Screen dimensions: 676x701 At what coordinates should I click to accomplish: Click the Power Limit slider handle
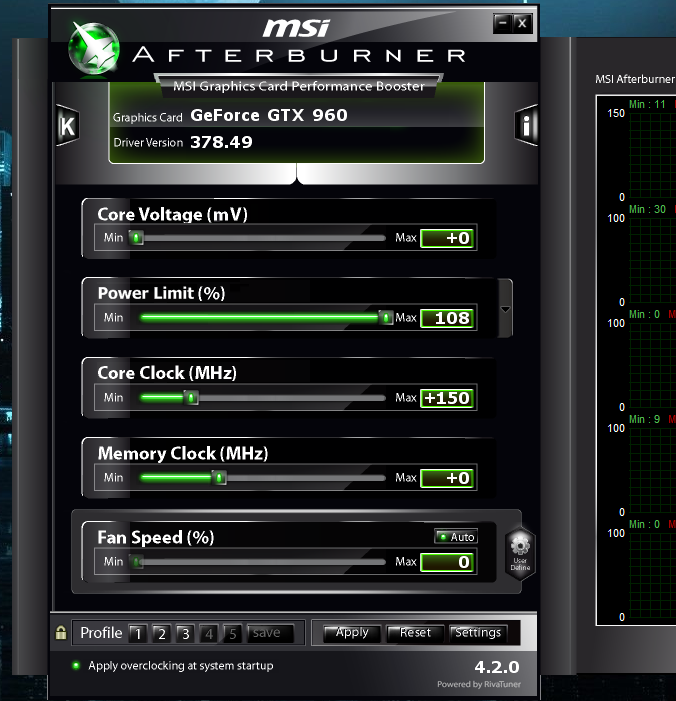coord(386,318)
